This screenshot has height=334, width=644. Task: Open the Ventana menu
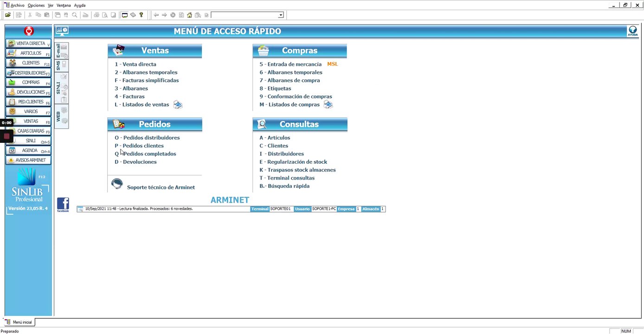pos(64,5)
